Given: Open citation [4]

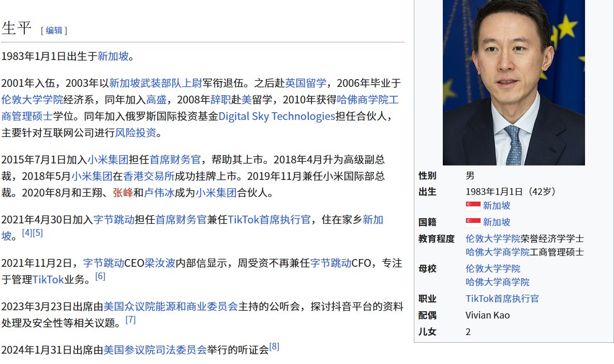Looking at the screenshot, I should (x=27, y=233).
